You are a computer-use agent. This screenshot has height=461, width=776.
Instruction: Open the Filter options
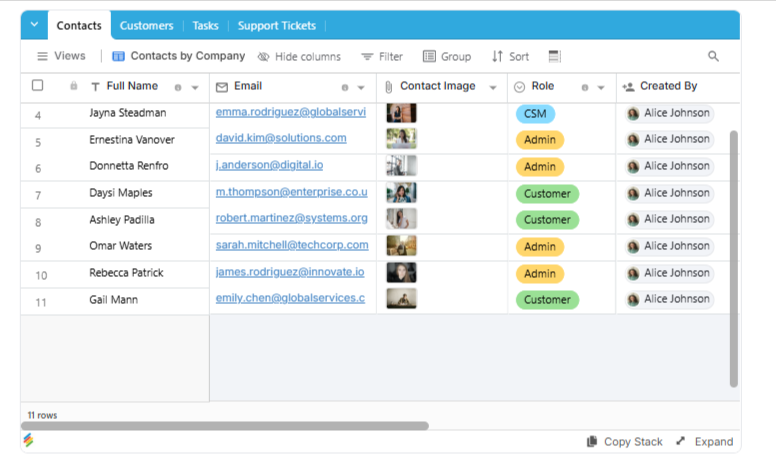[x=382, y=56]
